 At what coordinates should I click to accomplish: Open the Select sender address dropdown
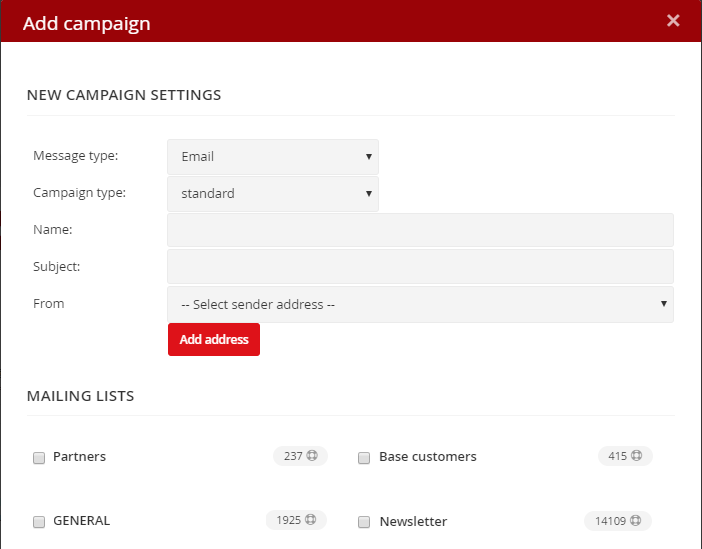pyautogui.click(x=420, y=305)
